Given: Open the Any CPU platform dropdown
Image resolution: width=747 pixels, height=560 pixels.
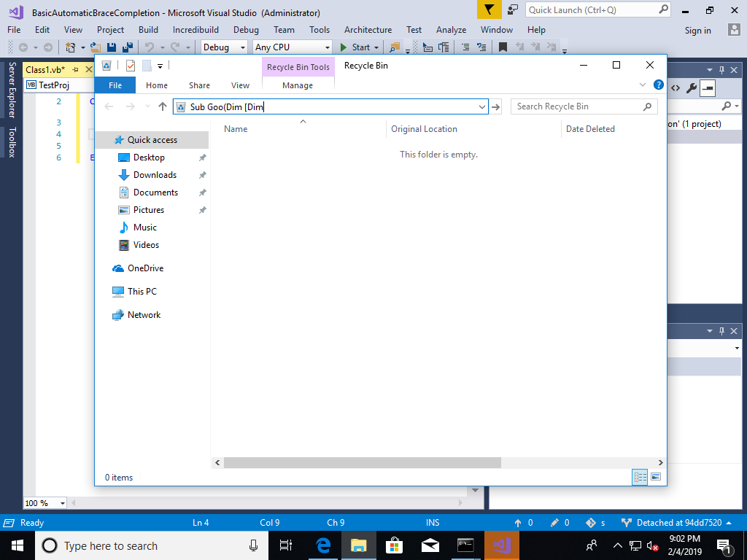Looking at the screenshot, I should (x=328, y=47).
